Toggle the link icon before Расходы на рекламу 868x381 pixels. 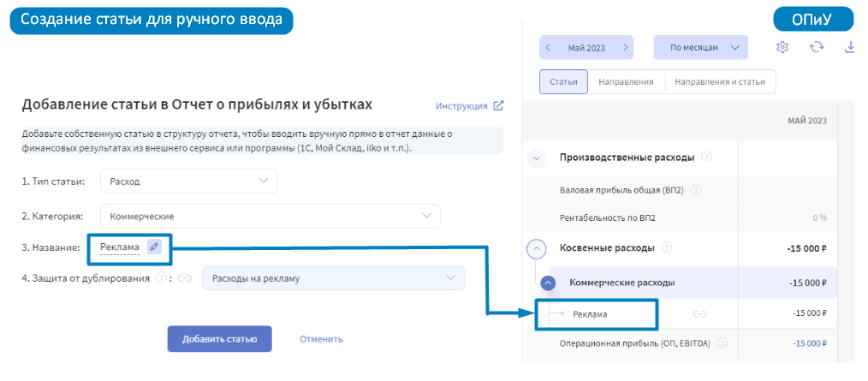pos(186,278)
